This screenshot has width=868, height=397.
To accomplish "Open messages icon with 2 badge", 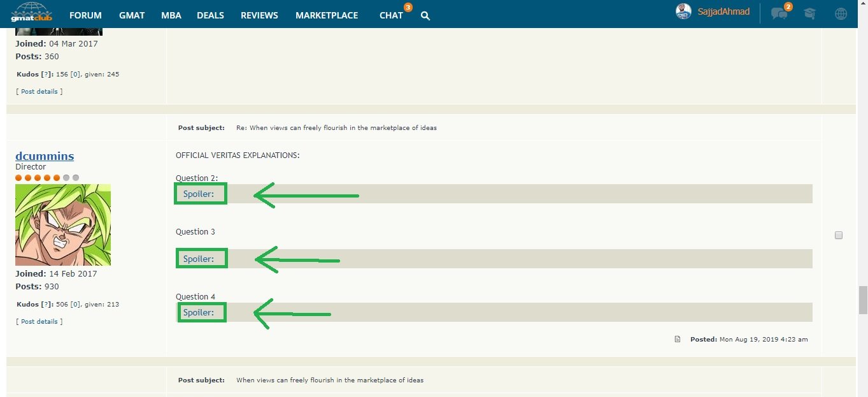I will click(778, 13).
